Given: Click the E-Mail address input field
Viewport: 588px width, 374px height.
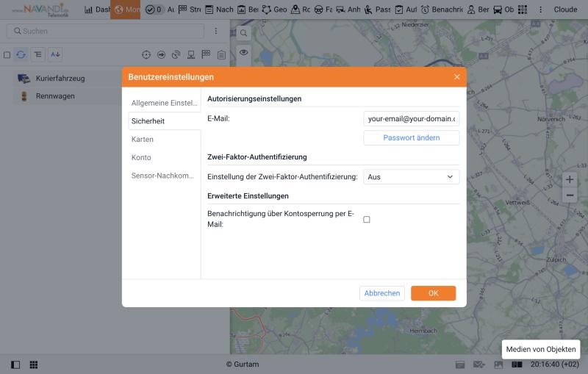Looking at the screenshot, I should coord(412,119).
